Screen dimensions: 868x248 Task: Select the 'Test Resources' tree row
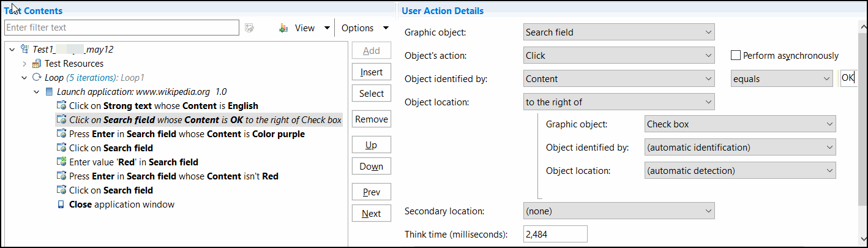[74, 64]
